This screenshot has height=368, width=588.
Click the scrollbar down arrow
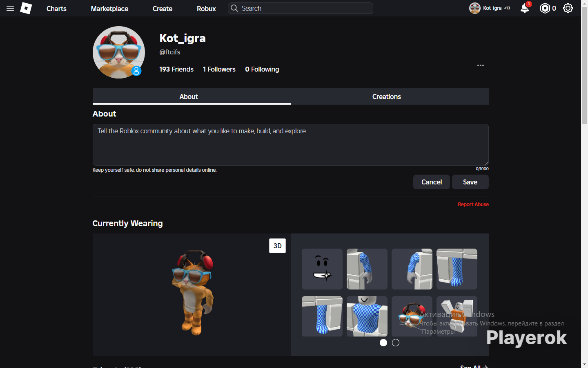584,364
